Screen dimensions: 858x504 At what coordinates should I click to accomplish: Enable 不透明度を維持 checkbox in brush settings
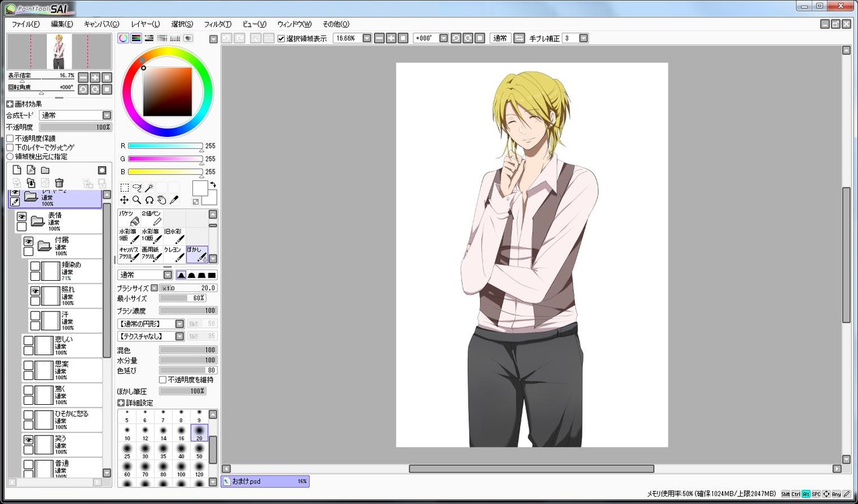[x=163, y=380]
